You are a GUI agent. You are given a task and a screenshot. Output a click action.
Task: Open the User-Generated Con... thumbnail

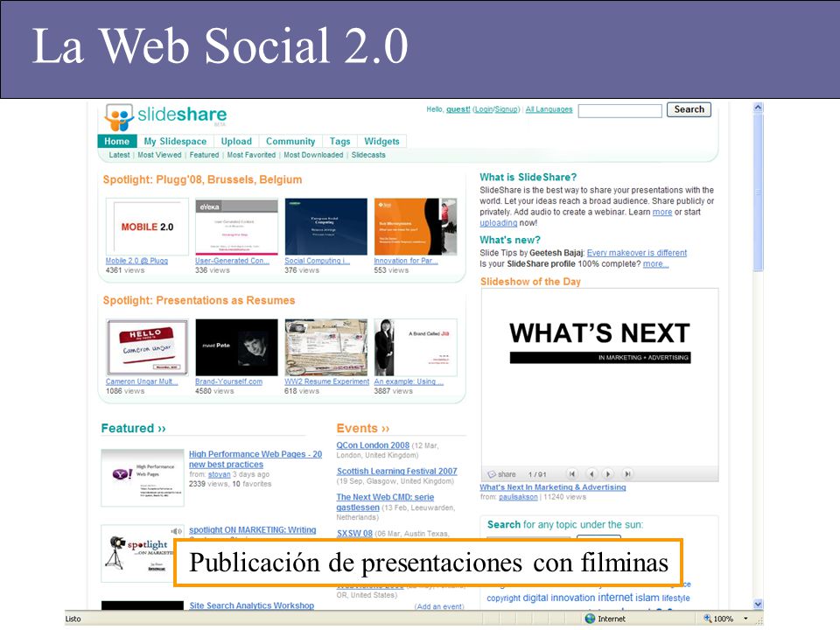point(237,227)
